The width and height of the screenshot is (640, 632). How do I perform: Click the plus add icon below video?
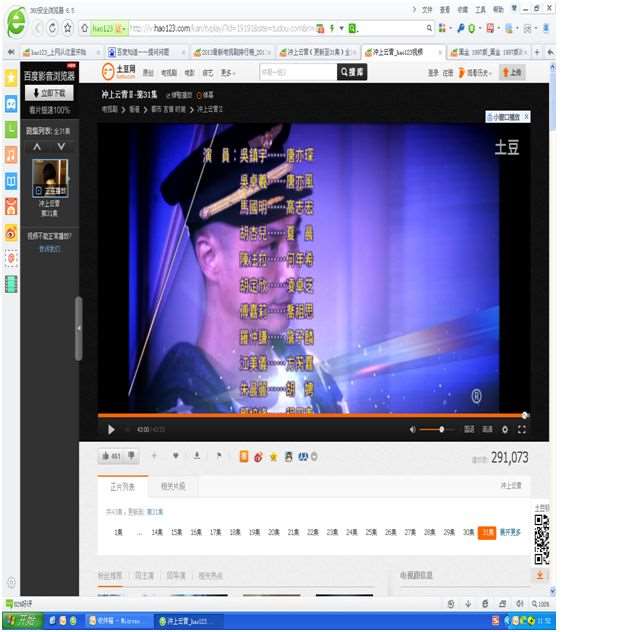click(x=154, y=456)
